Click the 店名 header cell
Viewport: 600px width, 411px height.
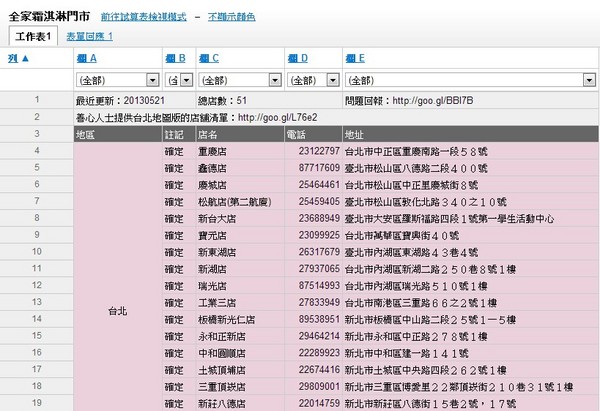(240, 134)
